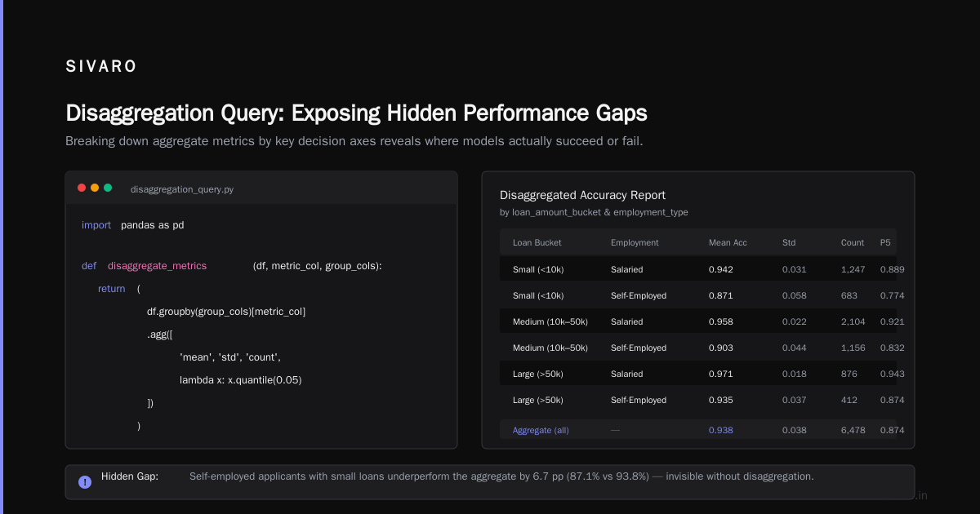980x514 pixels.
Task: Click the 'by loan_amount_bucket & employment_type' subtitle
Action: 594,212
